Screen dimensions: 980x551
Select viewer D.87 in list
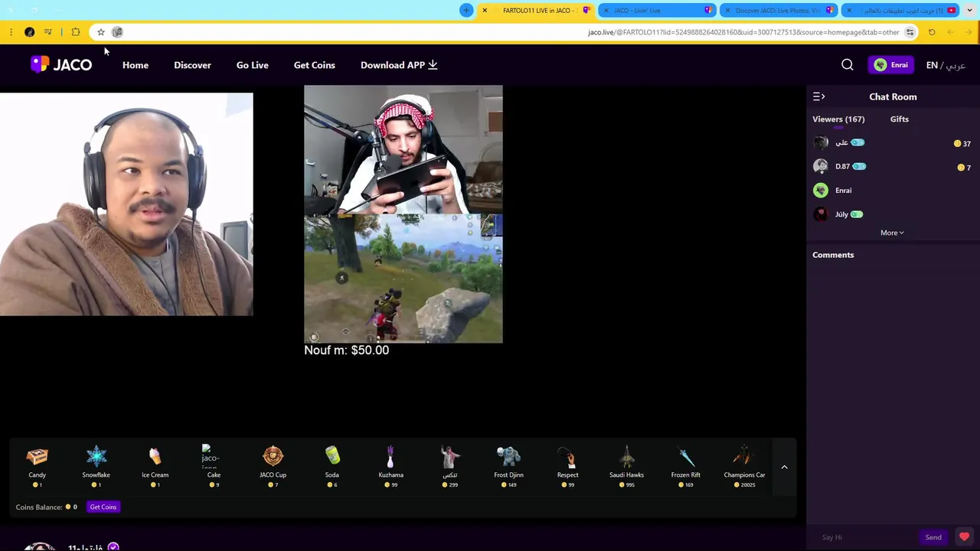[x=892, y=166]
